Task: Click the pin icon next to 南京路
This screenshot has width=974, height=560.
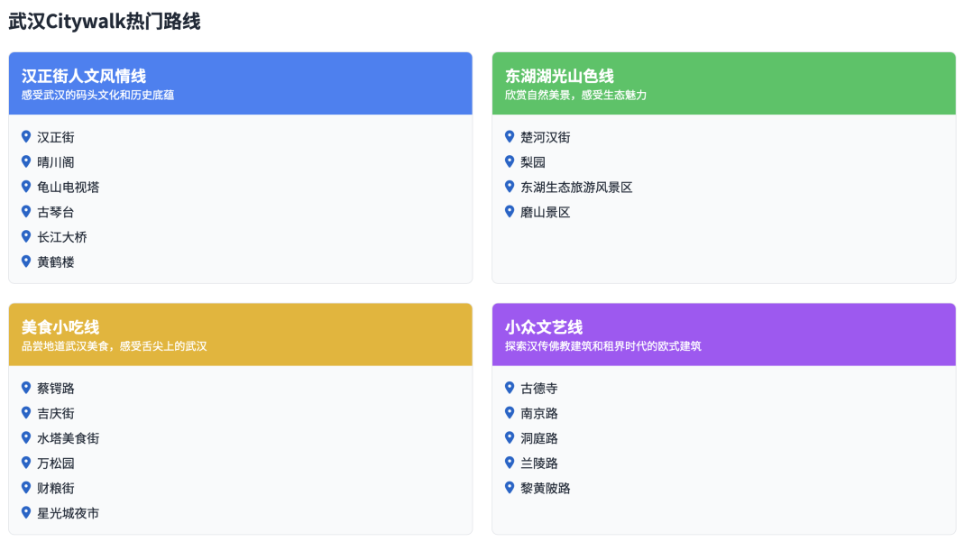Action: point(510,413)
